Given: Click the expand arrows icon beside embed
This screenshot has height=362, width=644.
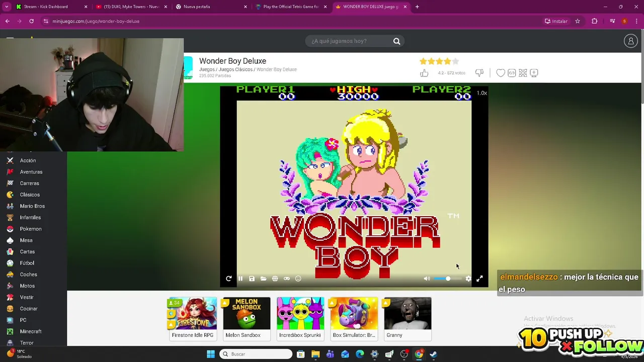Looking at the screenshot, I should click(523, 73).
